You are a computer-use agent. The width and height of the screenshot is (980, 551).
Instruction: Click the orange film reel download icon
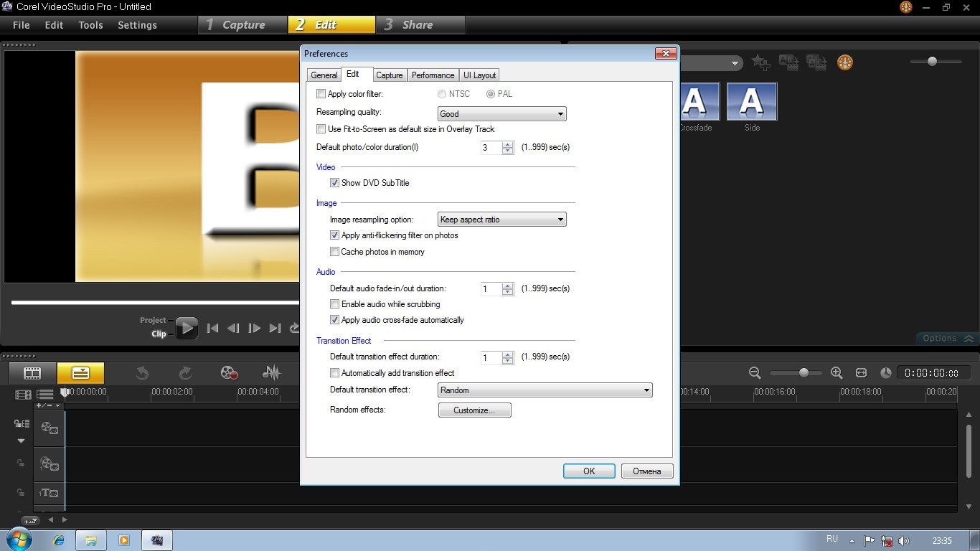click(845, 62)
